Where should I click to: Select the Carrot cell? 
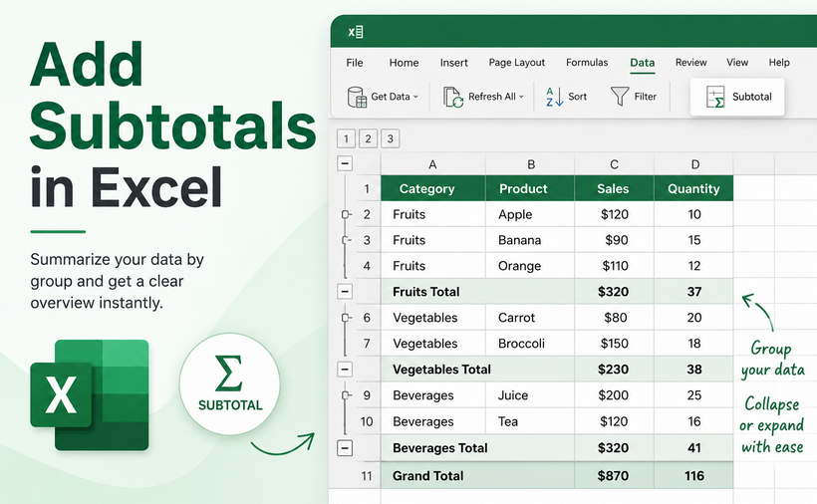tap(530, 318)
